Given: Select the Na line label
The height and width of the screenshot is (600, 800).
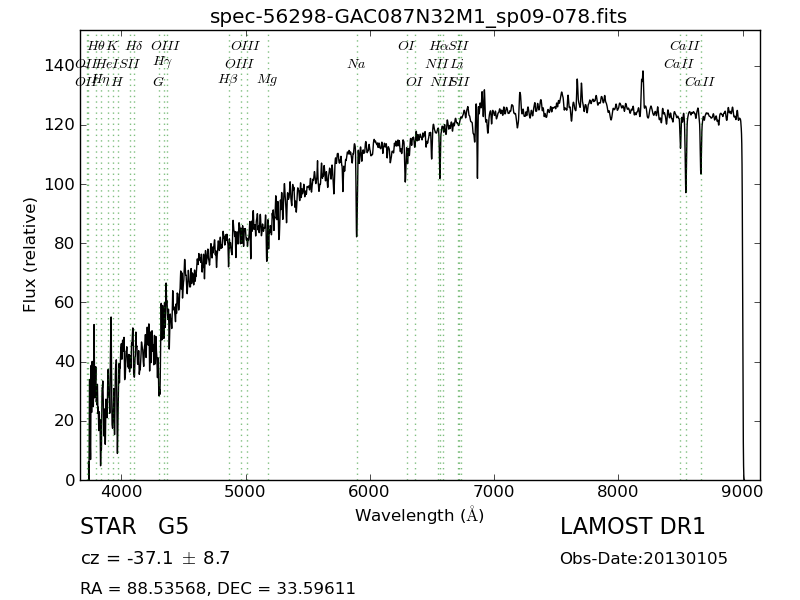Looking at the screenshot, I should (357, 64).
